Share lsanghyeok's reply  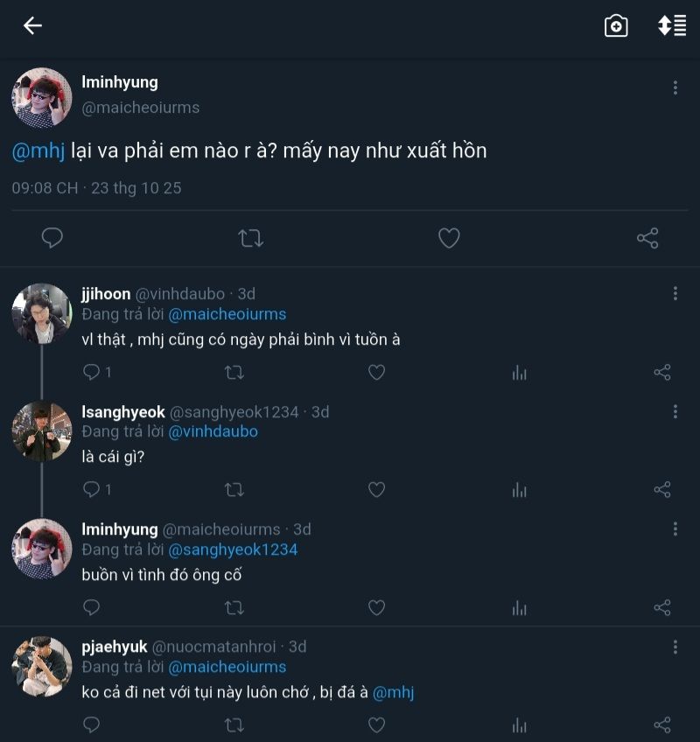662,490
